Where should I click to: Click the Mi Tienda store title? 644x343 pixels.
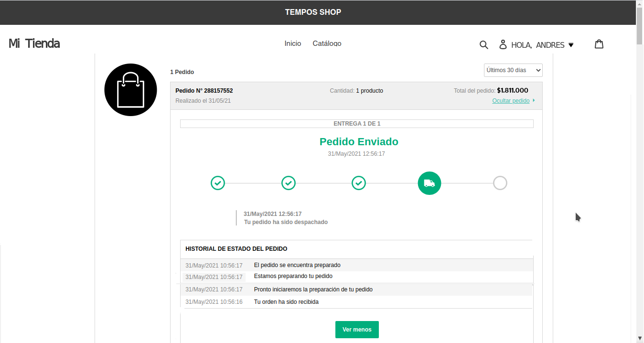click(34, 43)
